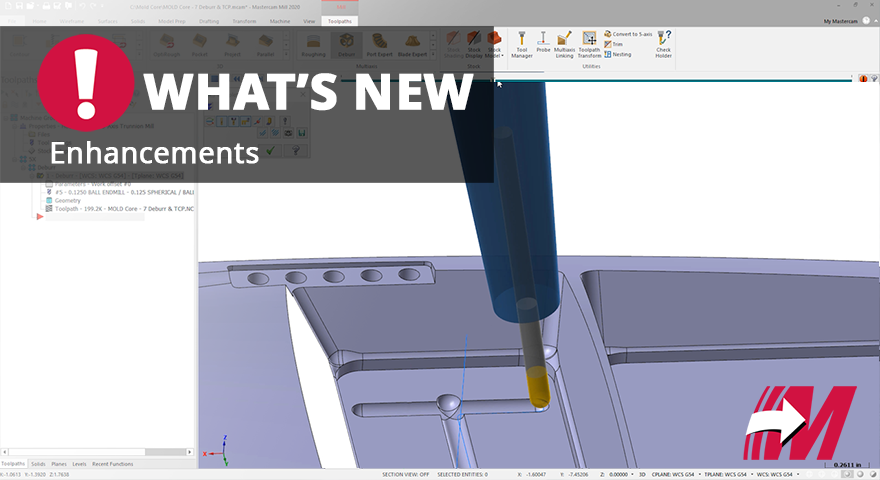This screenshot has height=480, width=880.
Task: Switch to the Levels manager tab
Action: (x=79, y=464)
